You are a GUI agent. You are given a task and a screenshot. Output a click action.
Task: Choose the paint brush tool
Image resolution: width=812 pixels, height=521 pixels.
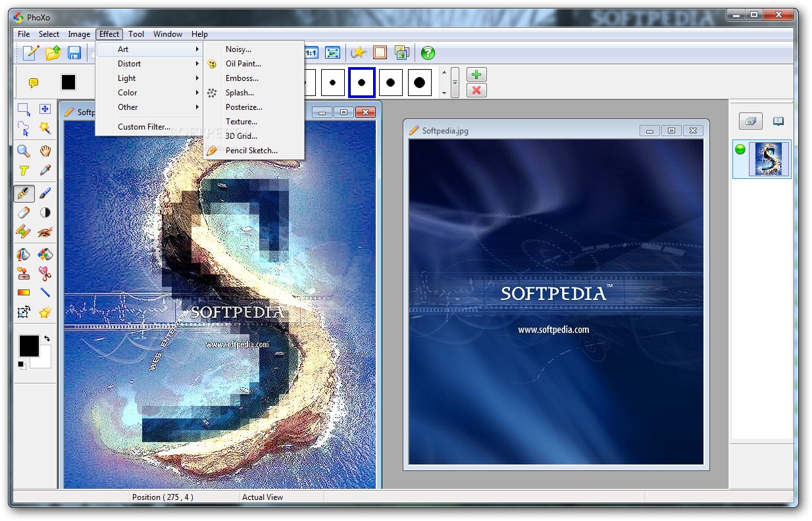point(45,193)
